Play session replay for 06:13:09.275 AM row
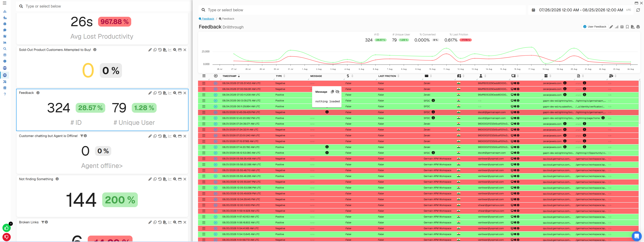 216,101
